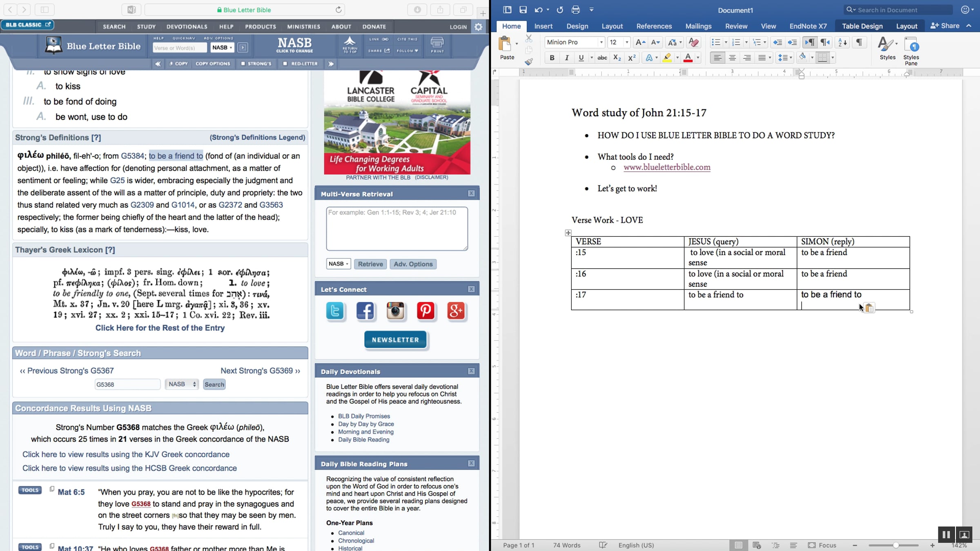Switch to the References ribbon tab
980x551 pixels.
click(x=654, y=26)
